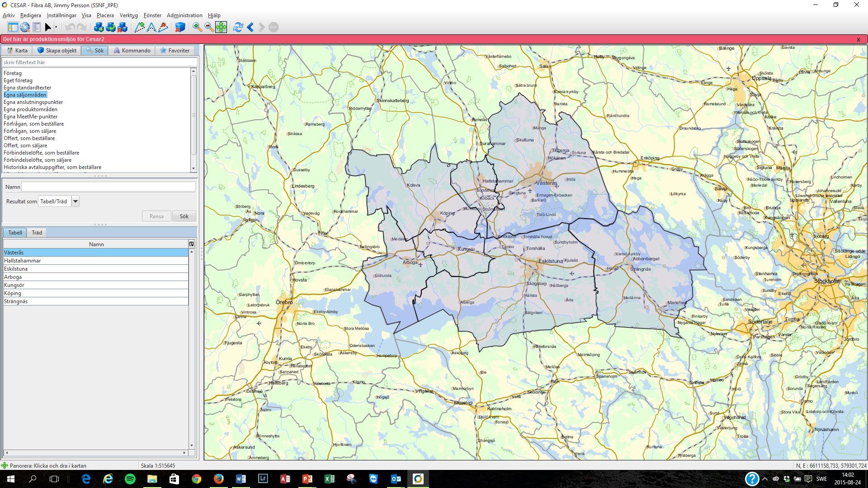Select Egna anslutningspunkter in the list

(33, 102)
